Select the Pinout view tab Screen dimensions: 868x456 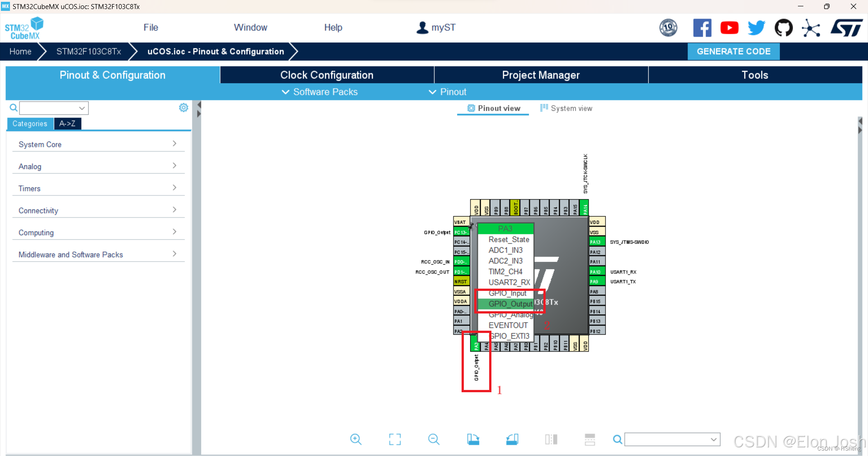click(493, 108)
